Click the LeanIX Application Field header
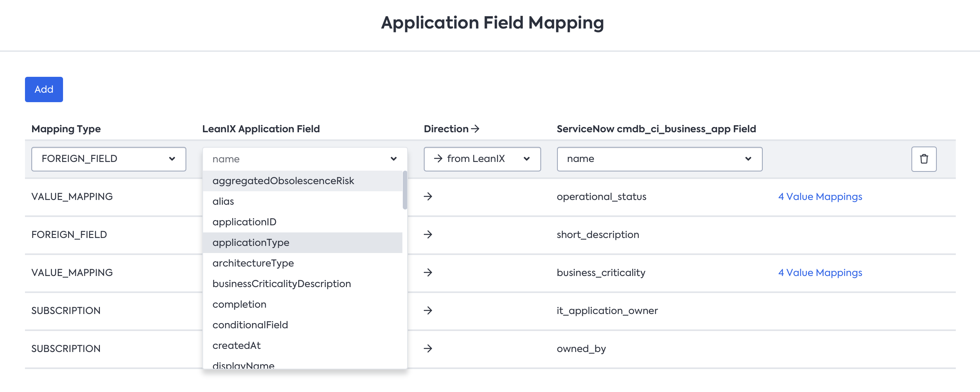 pyautogui.click(x=261, y=129)
